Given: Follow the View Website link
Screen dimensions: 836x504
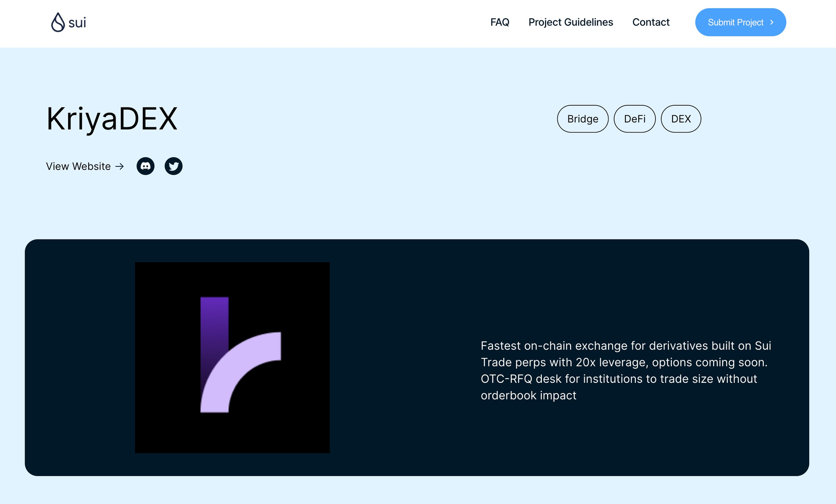Looking at the screenshot, I should [85, 166].
